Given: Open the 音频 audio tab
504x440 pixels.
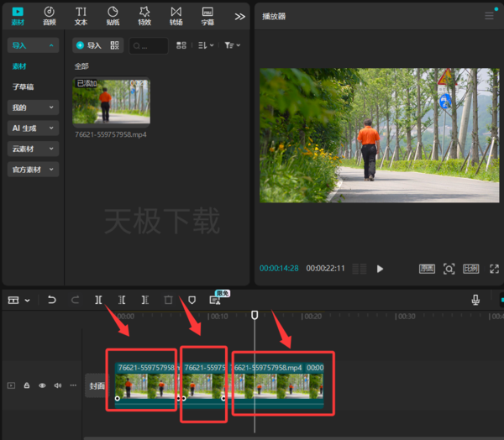Looking at the screenshot, I should (50, 16).
